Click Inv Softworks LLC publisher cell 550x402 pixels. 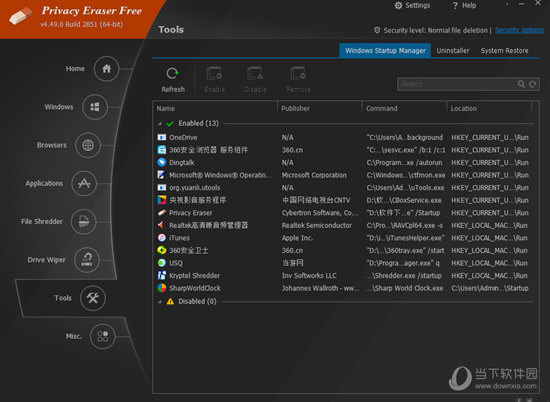309,275
